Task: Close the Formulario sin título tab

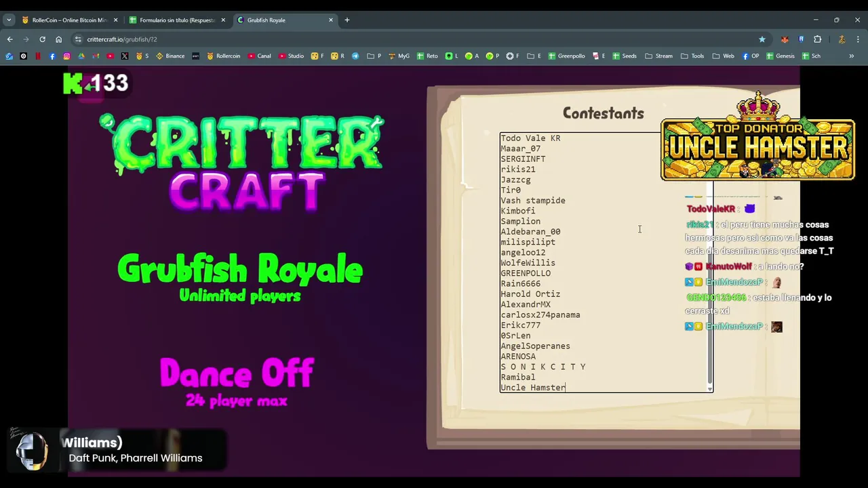Action: tap(223, 20)
